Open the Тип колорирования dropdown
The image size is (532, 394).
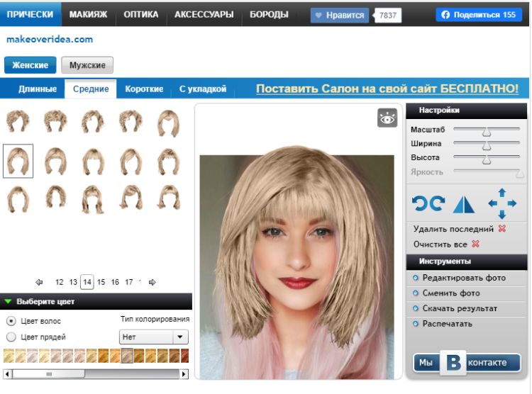(x=154, y=337)
